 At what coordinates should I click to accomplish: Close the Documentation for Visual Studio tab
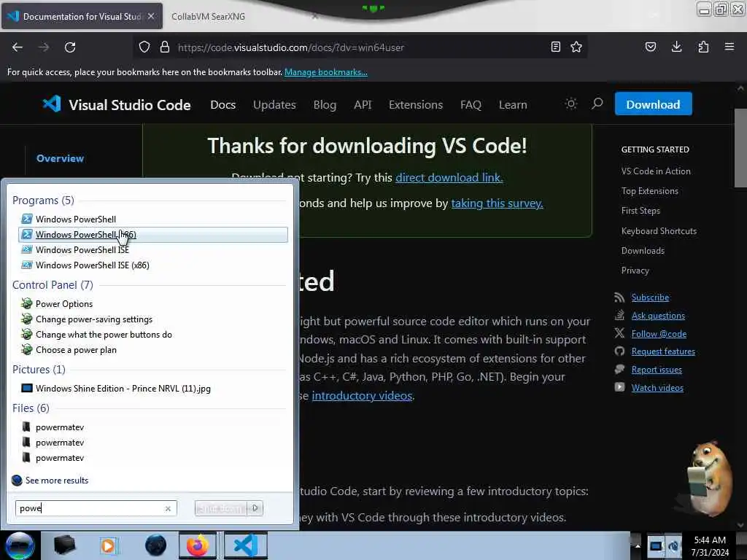tap(151, 16)
